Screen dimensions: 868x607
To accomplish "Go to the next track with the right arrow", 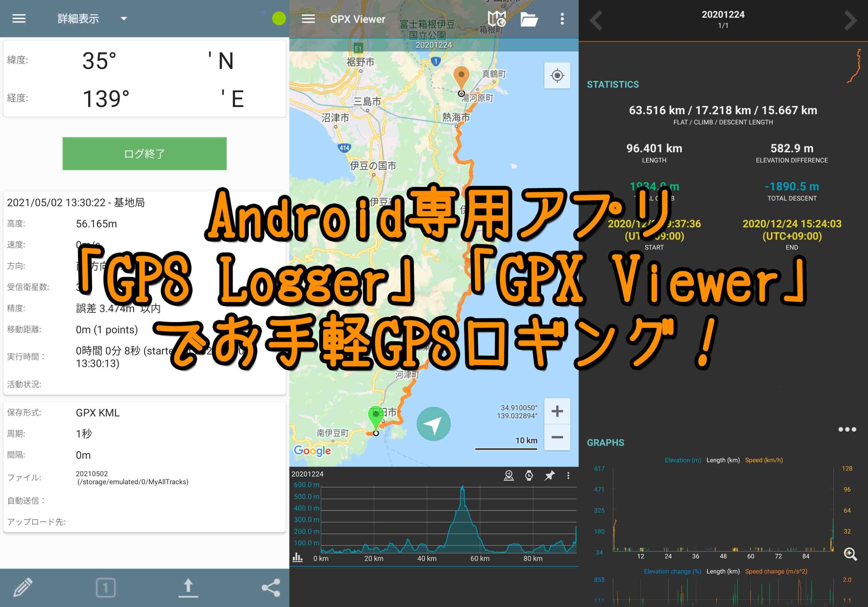I will click(x=851, y=20).
